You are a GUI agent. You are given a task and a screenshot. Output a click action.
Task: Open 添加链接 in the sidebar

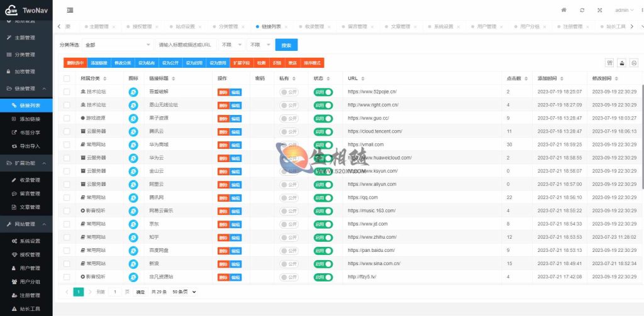click(x=26, y=119)
